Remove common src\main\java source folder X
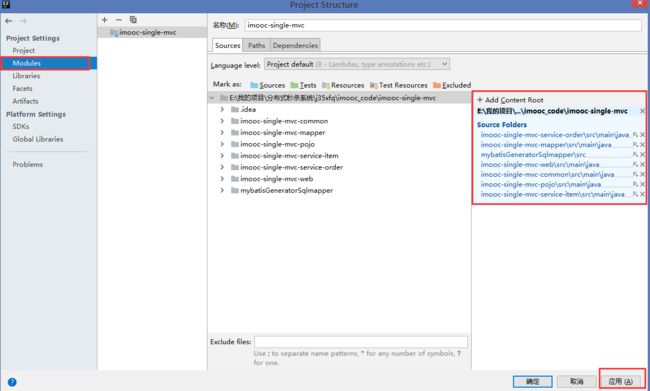This screenshot has height=391, width=650. point(642,175)
